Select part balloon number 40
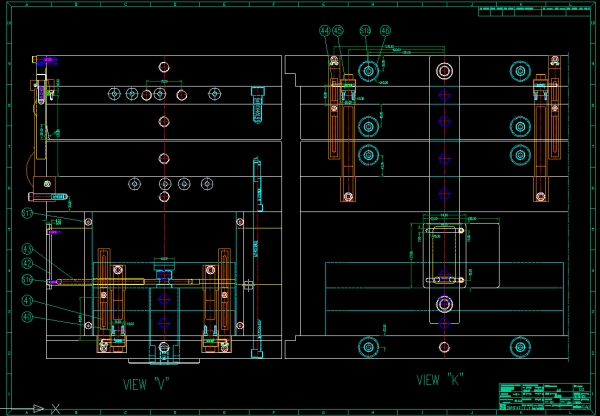 pos(27,317)
